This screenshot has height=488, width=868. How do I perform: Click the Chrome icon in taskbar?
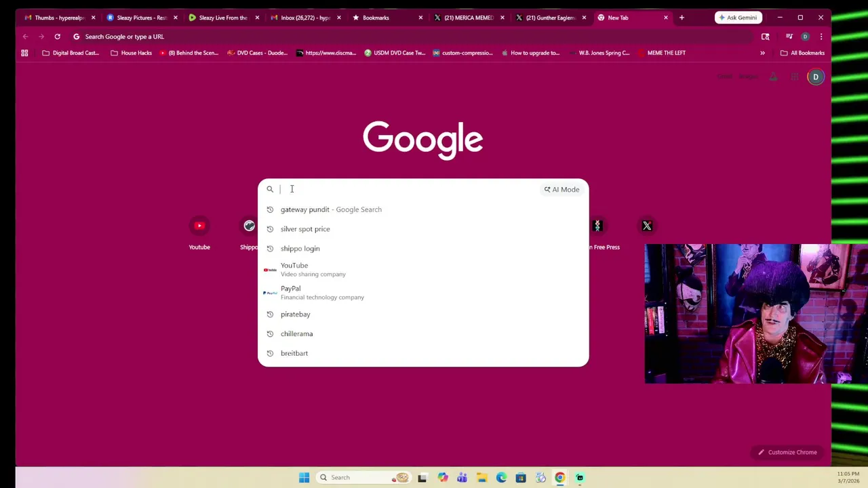(x=560, y=477)
